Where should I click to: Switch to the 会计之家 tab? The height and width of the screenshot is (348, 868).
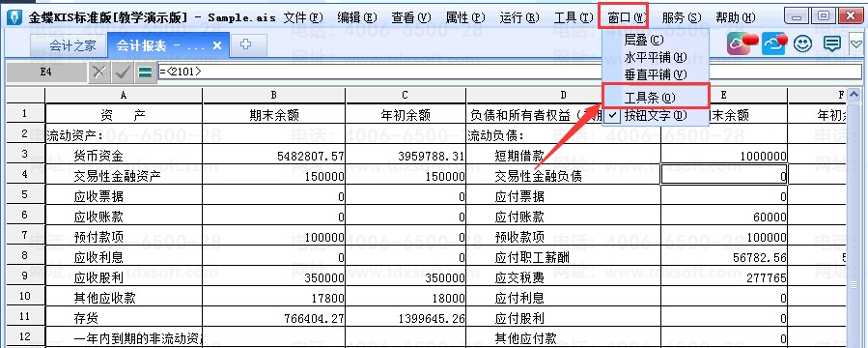(x=72, y=45)
